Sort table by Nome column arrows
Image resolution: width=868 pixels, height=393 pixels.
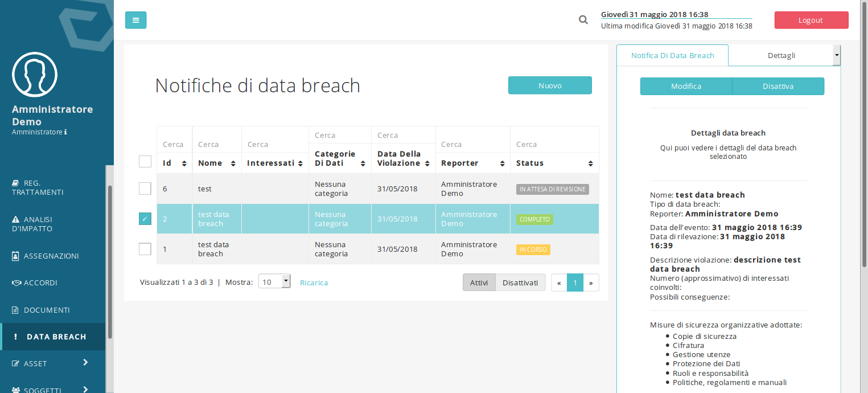pyautogui.click(x=233, y=163)
